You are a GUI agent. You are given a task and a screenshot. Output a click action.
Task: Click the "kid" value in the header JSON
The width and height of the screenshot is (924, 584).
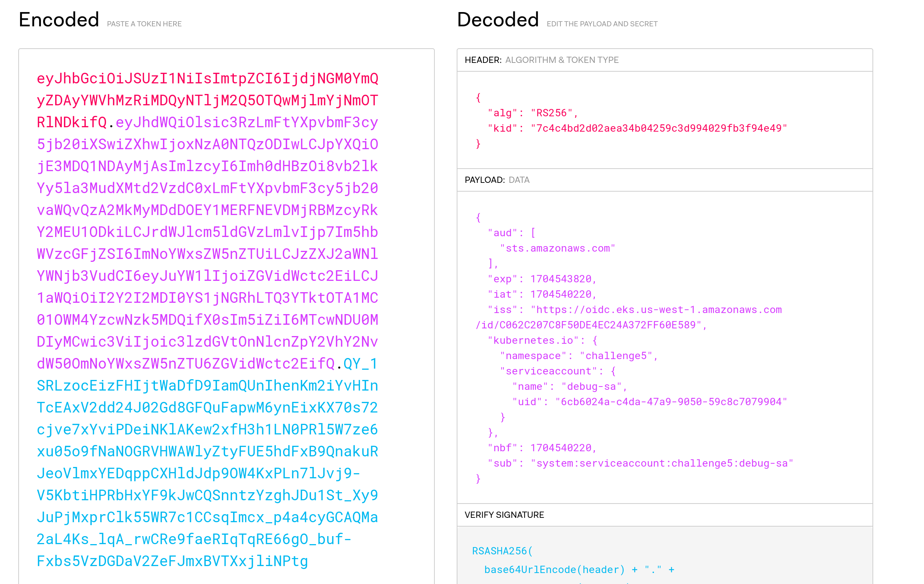tap(658, 128)
